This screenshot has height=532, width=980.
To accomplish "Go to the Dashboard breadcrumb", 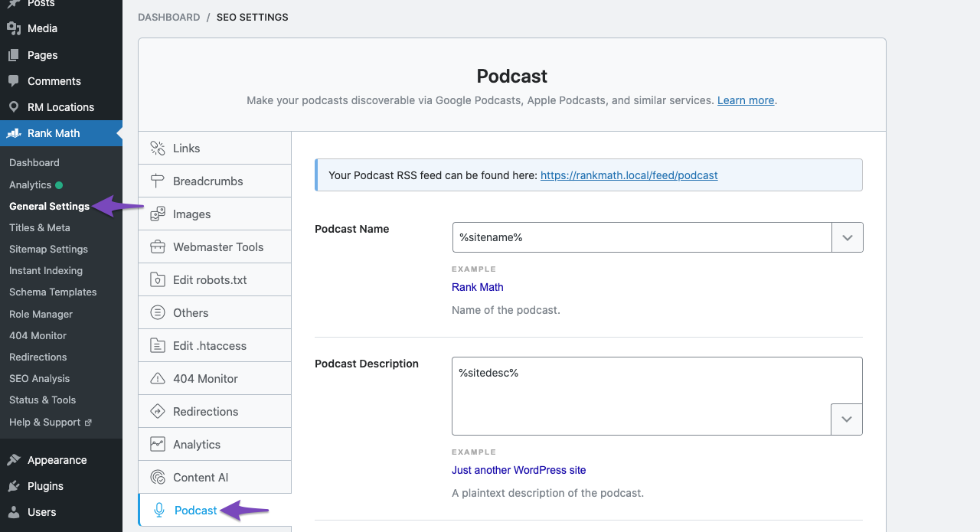I will pyautogui.click(x=169, y=17).
